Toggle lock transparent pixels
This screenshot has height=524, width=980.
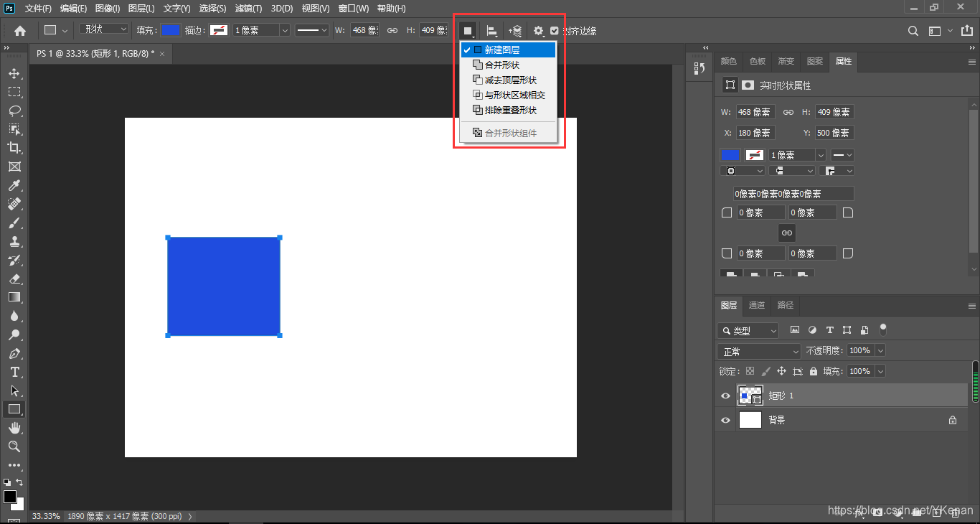750,371
